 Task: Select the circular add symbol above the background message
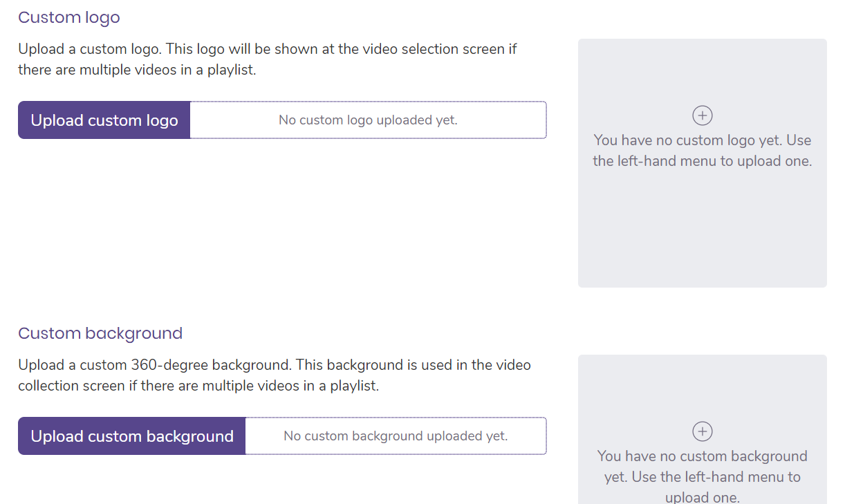(x=702, y=431)
